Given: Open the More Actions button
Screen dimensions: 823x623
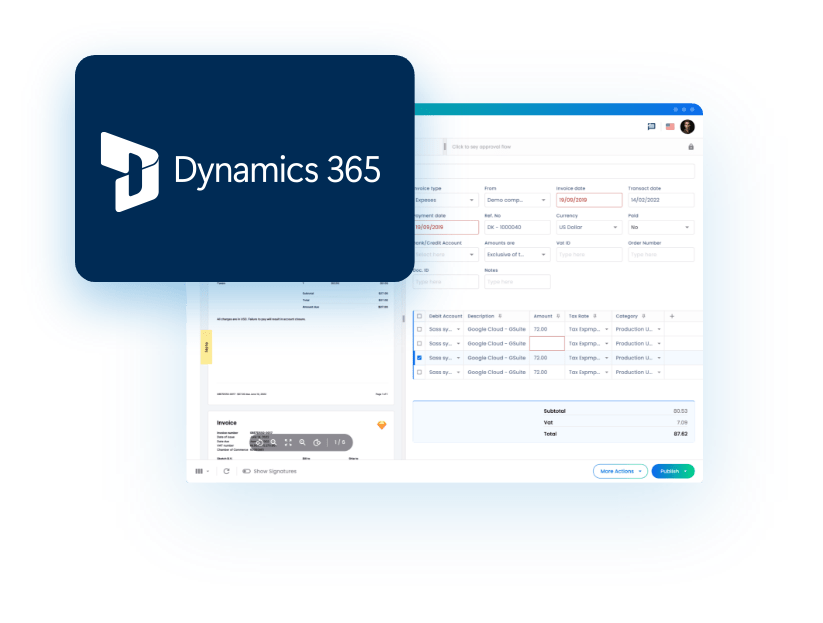Looking at the screenshot, I should [619, 471].
